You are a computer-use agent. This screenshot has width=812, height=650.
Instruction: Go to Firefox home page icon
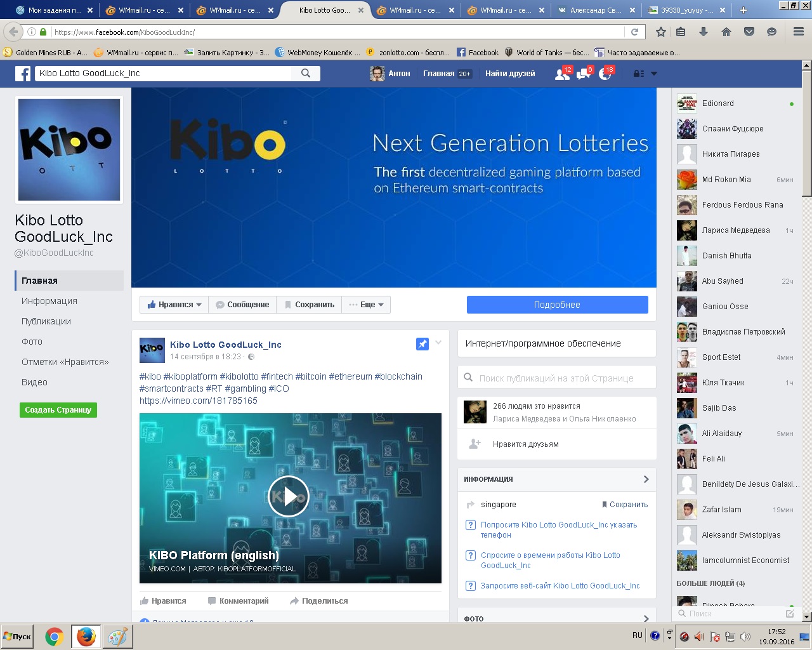[x=726, y=32]
